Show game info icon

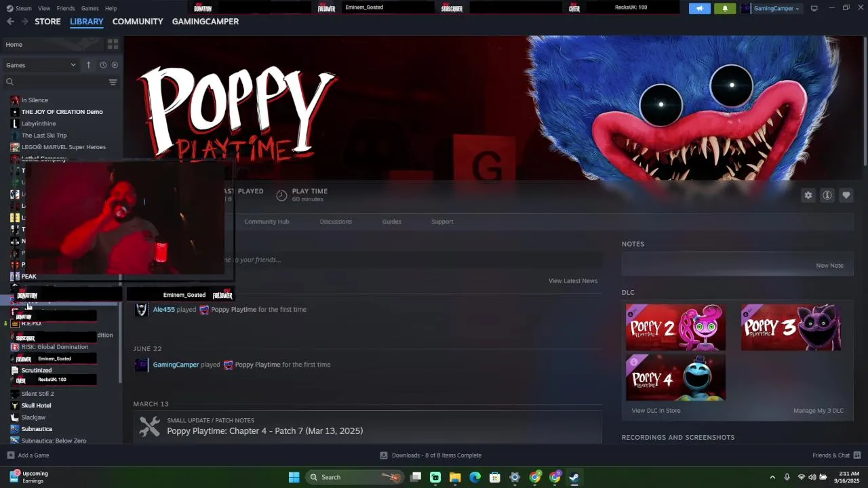tap(827, 195)
